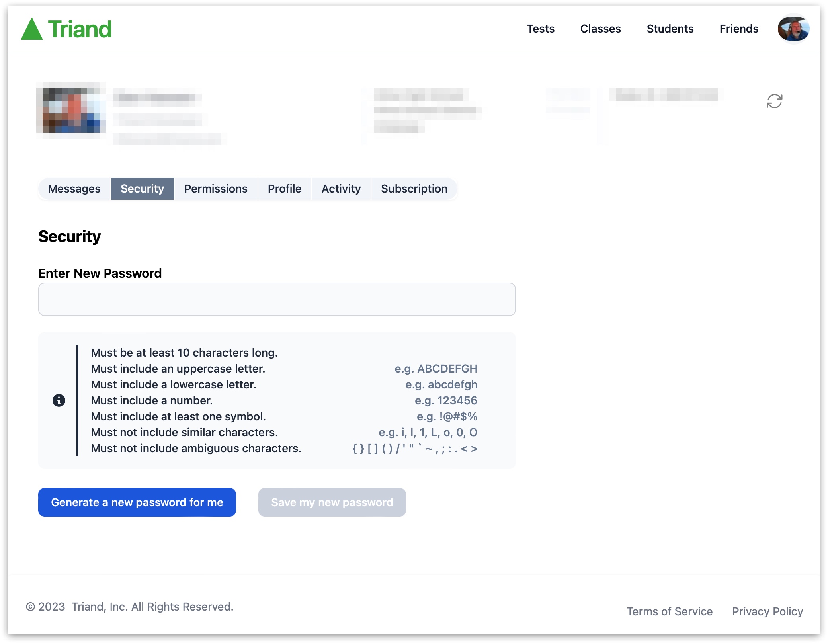
Task: Click Generate a new password for me
Action: coord(137,502)
